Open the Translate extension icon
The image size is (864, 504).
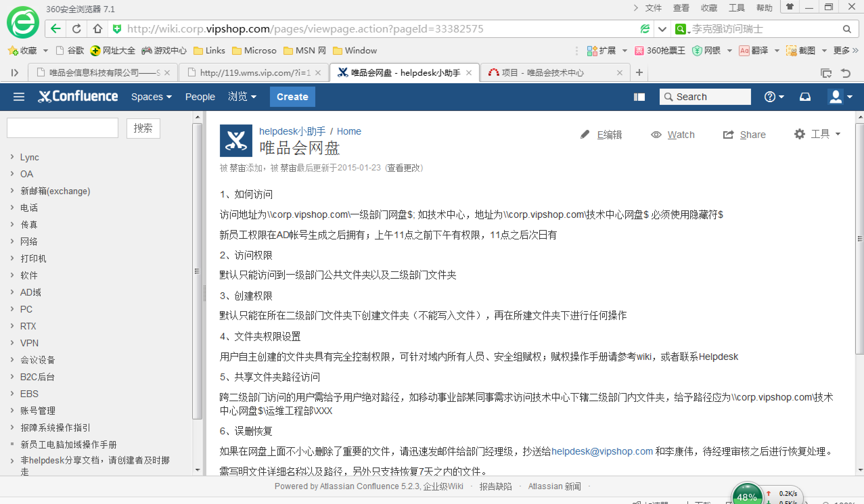coord(744,51)
